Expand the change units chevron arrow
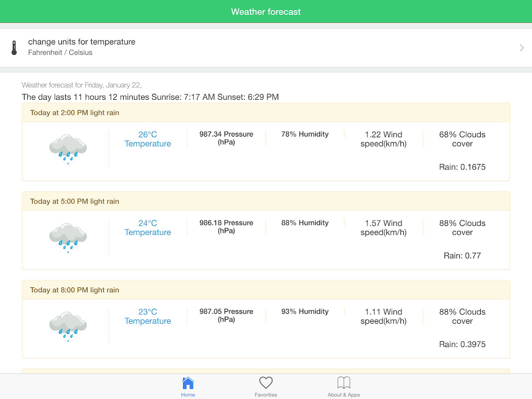The height and width of the screenshot is (399, 532). [522, 48]
